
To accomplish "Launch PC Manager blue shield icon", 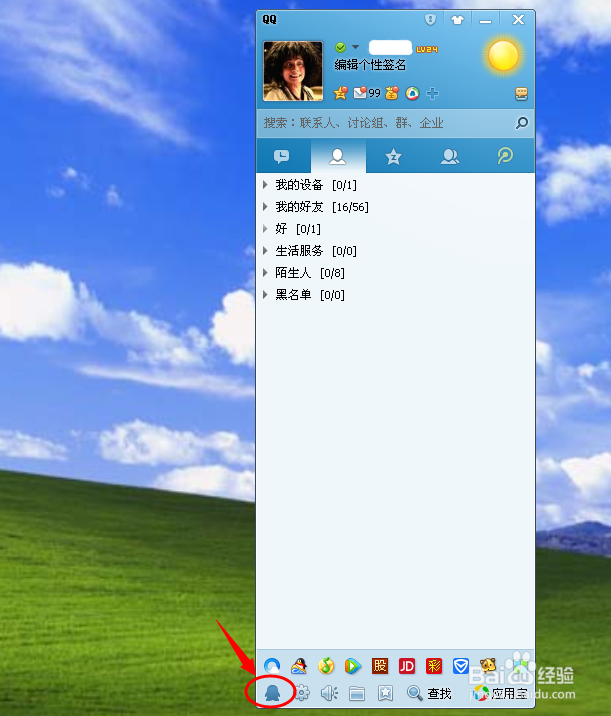I will (460, 666).
